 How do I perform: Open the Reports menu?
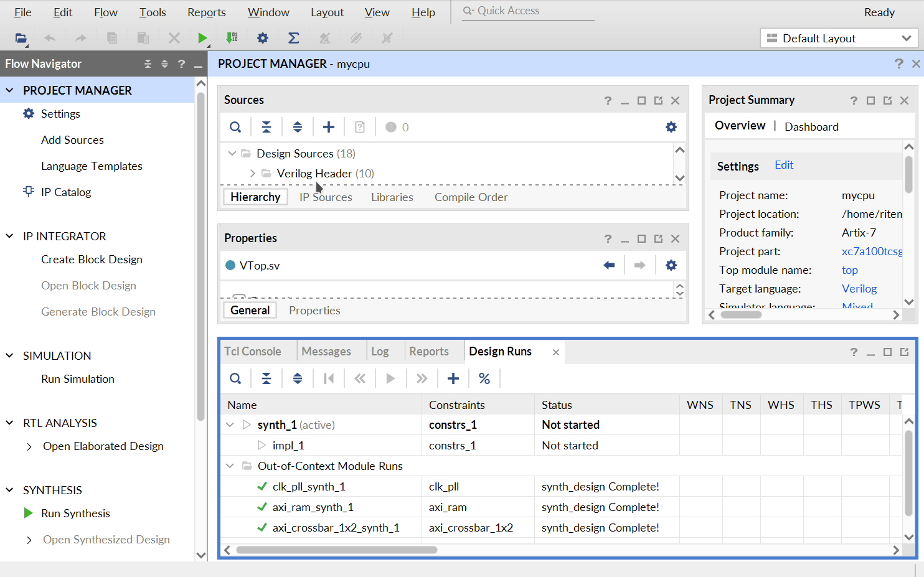(207, 12)
